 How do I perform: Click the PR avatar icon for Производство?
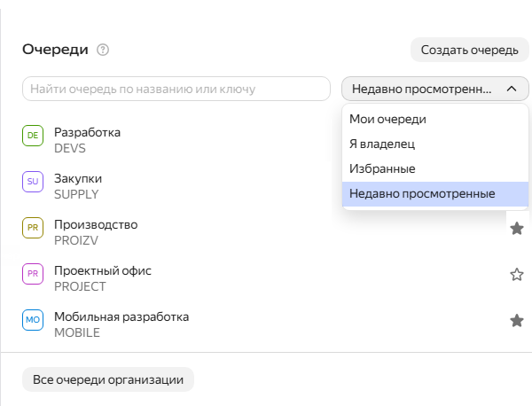pos(33,228)
